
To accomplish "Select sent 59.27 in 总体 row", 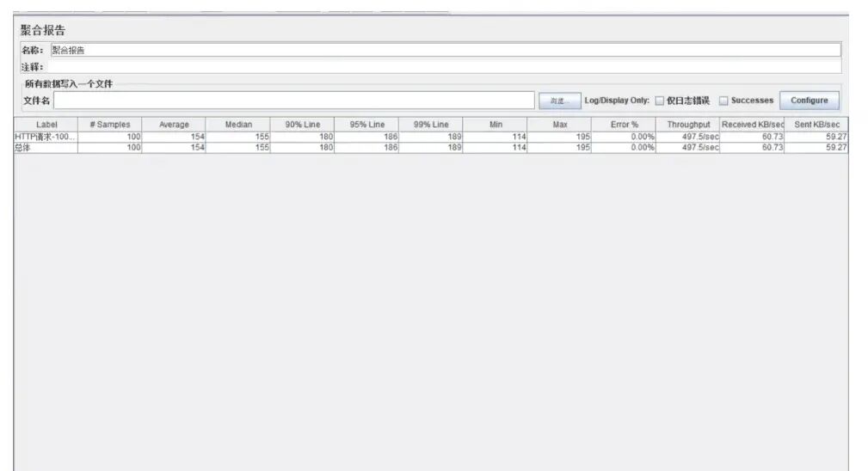I will coord(816,148).
